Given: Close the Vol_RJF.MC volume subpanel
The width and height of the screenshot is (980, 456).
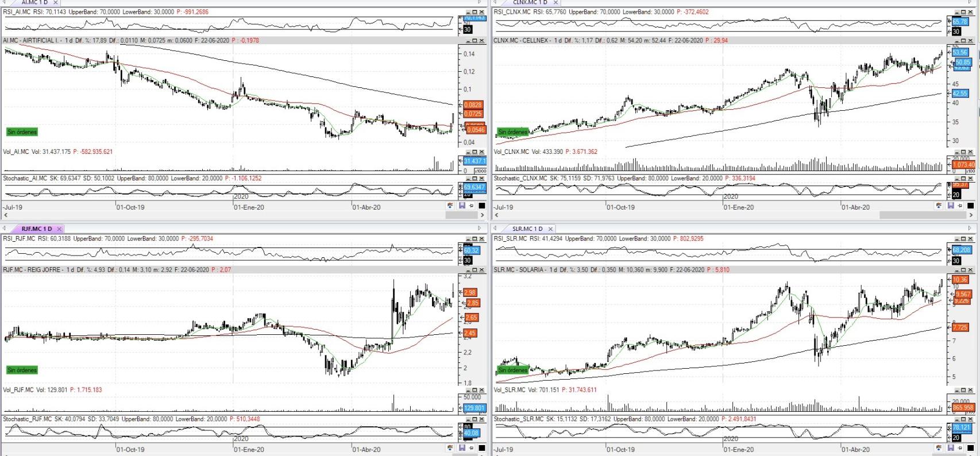Looking at the screenshot, I should coord(481,389).
